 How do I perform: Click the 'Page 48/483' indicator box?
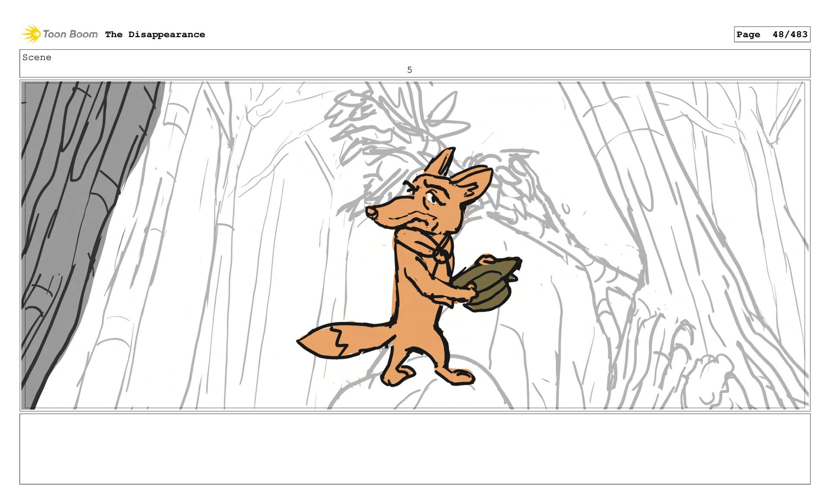(x=772, y=34)
